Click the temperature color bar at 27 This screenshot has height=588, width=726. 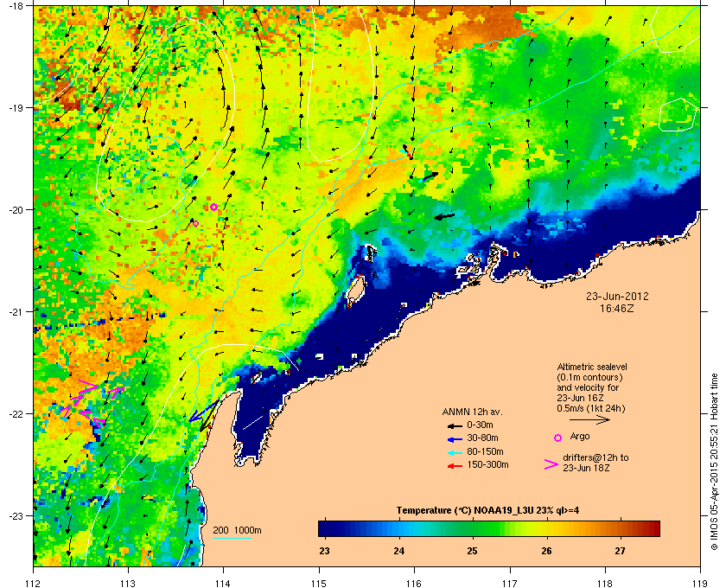click(x=620, y=528)
